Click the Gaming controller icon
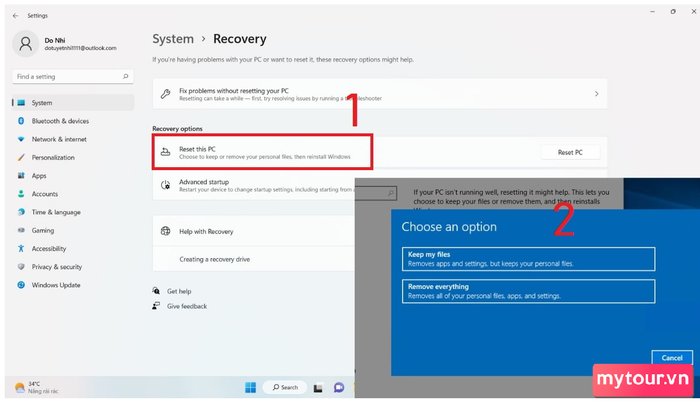Image resolution: width=700 pixels, height=405 pixels. (21, 230)
